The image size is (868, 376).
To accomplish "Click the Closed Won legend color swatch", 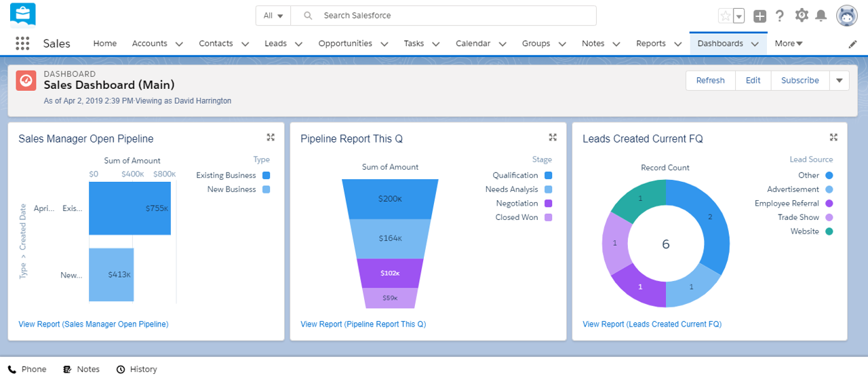I will (x=549, y=217).
